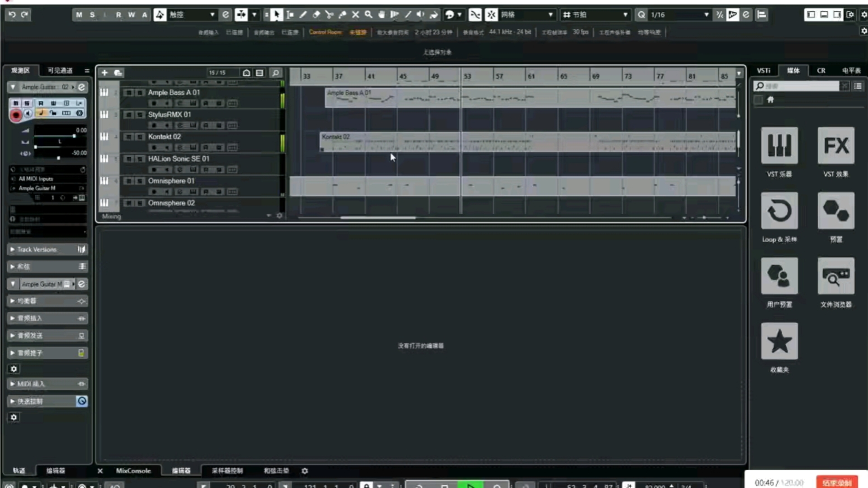Image resolution: width=868 pixels, height=488 pixels.
Task: Click the Ample Bass A 01 MIDI clip
Action: pyautogui.click(x=530, y=98)
